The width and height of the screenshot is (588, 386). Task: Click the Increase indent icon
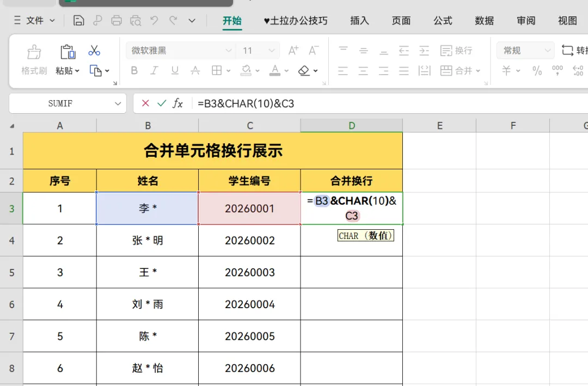coord(424,50)
